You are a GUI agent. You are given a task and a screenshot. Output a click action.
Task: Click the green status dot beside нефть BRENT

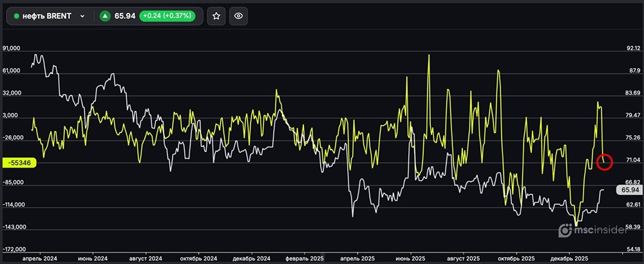pyautogui.click(x=17, y=16)
